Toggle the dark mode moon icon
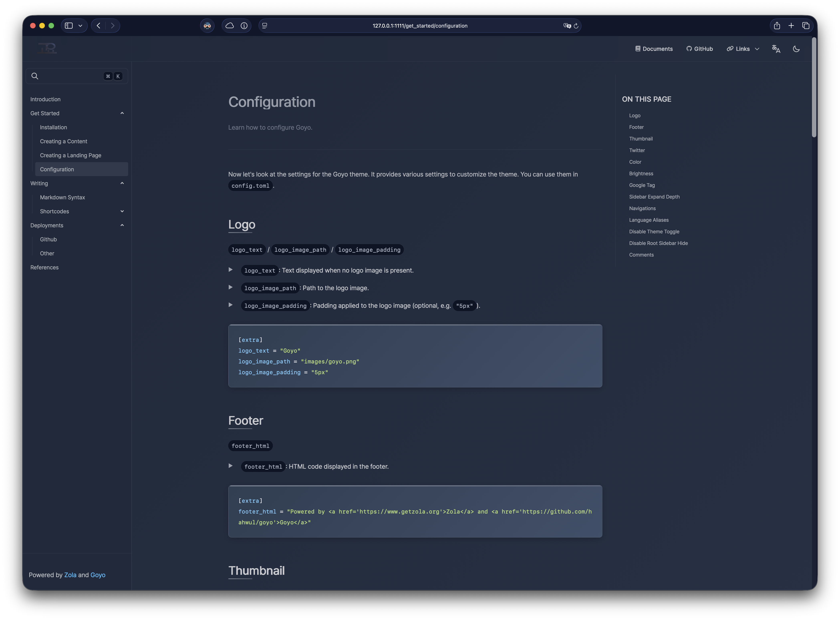840x620 pixels. pyautogui.click(x=796, y=49)
